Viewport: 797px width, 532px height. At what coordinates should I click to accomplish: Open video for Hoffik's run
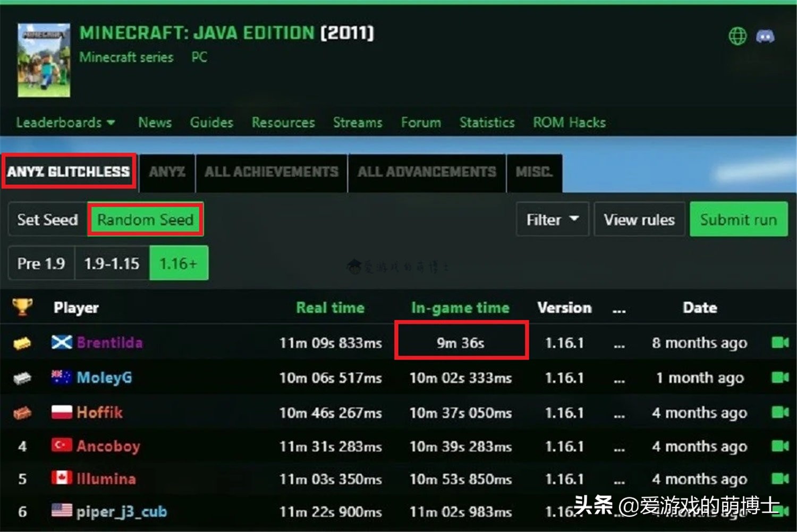pyautogui.click(x=780, y=412)
